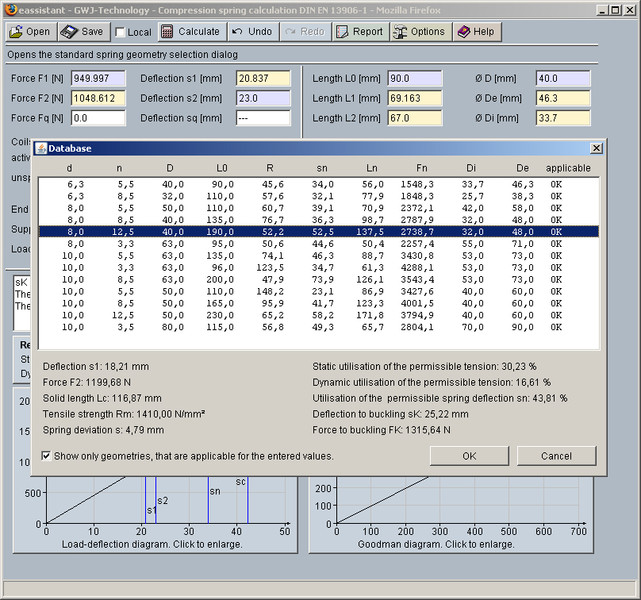
Task: Confirm the selection with OK
Action: [x=469, y=456]
